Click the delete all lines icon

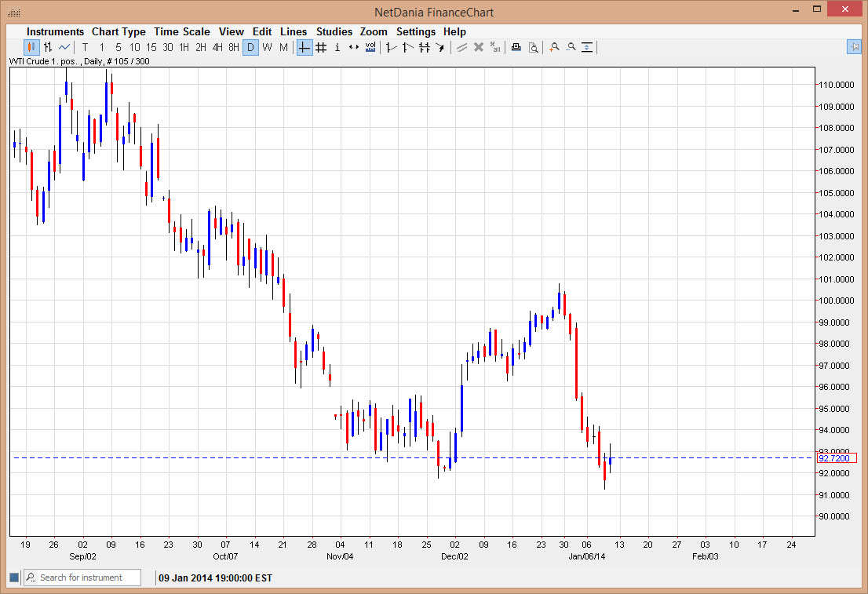[495, 47]
